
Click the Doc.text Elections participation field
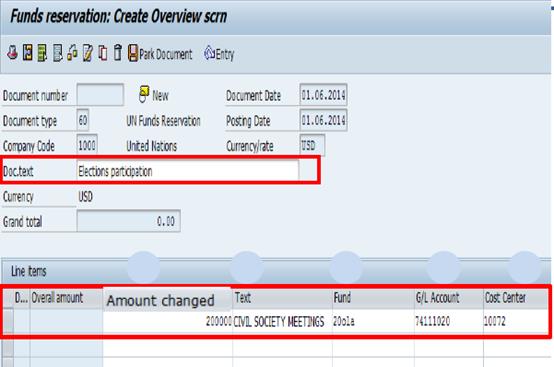click(188, 171)
